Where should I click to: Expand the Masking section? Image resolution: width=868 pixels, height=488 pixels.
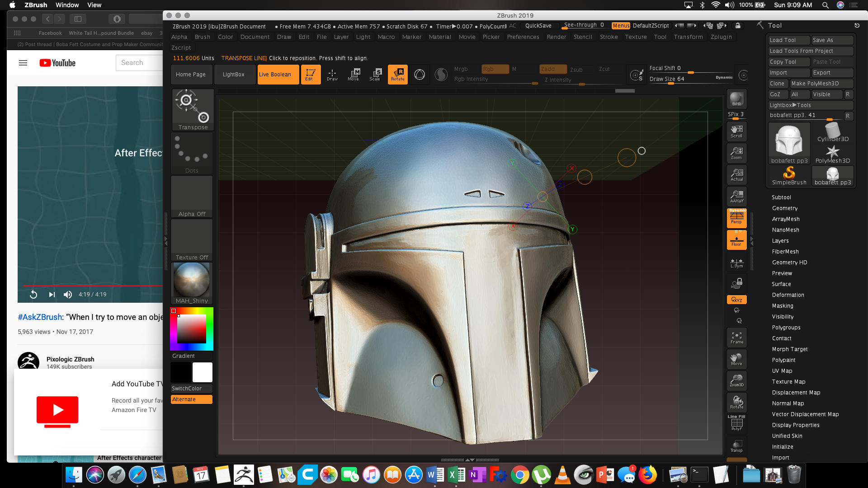(783, 306)
